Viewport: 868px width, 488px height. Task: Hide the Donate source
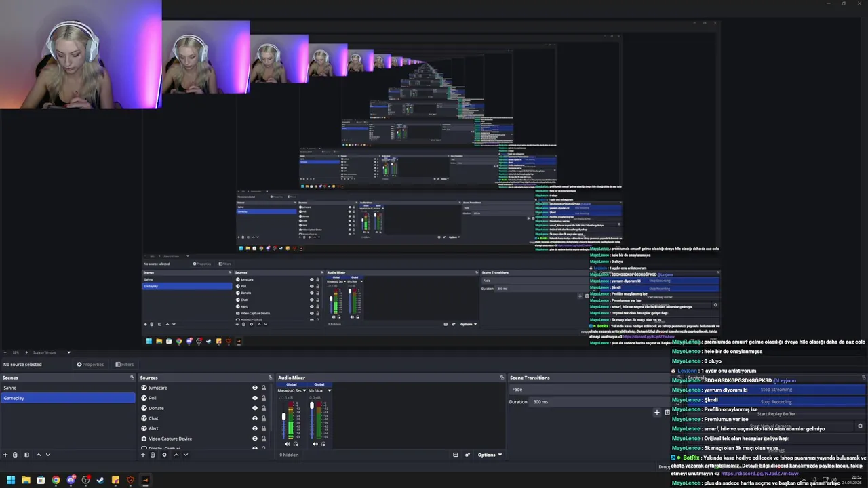[x=255, y=408]
